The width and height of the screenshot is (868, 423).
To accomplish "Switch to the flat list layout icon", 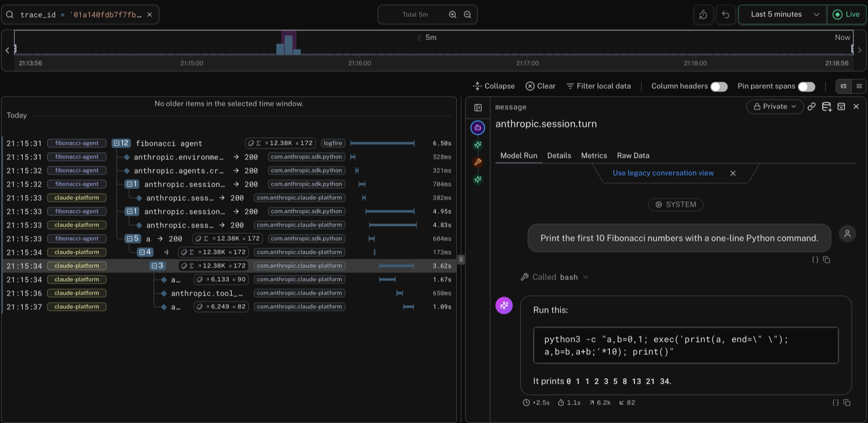I will (859, 86).
